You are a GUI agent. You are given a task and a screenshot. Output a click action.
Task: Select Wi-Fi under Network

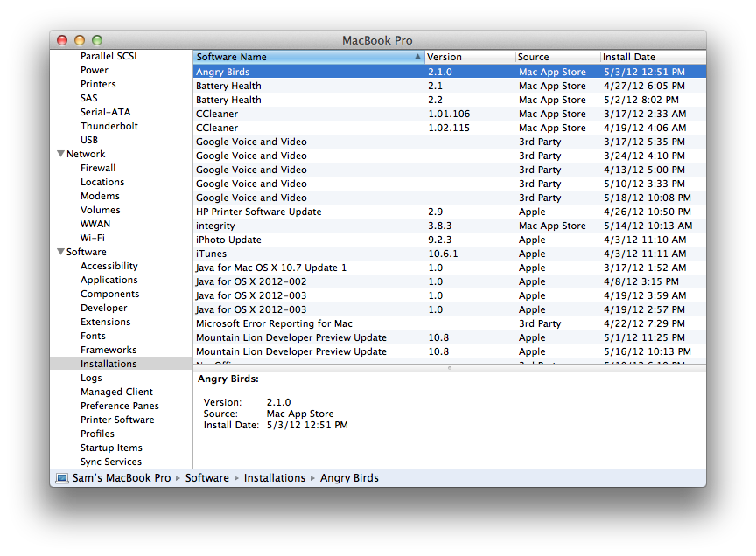(92, 238)
